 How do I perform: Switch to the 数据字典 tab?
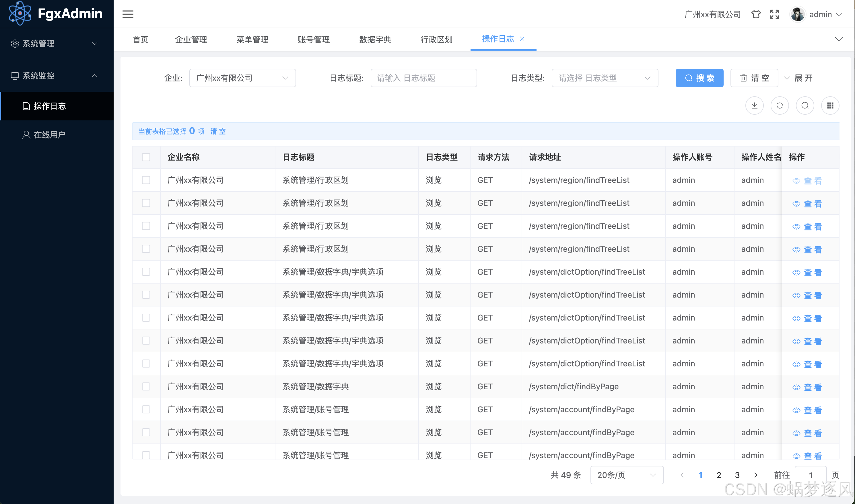click(x=375, y=39)
